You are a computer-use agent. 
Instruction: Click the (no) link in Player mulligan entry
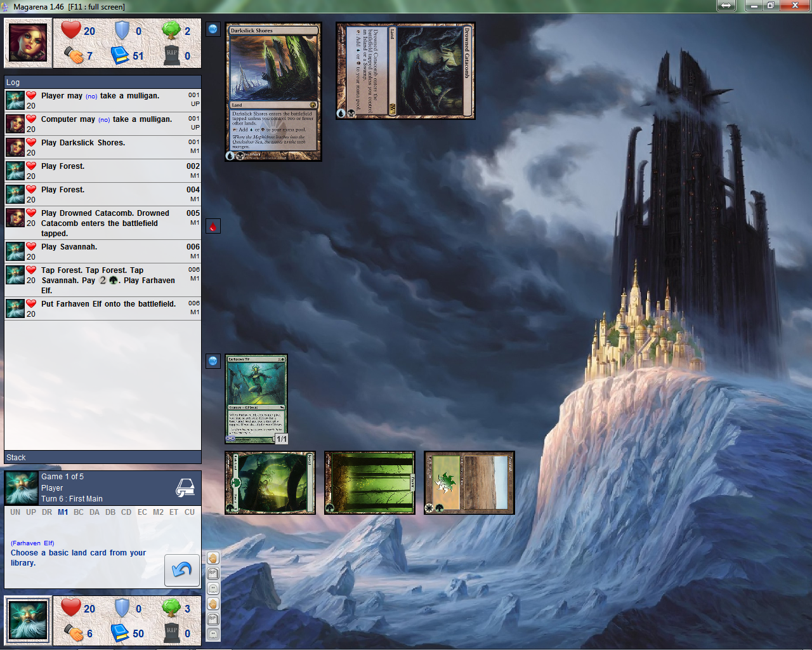click(x=91, y=96)
